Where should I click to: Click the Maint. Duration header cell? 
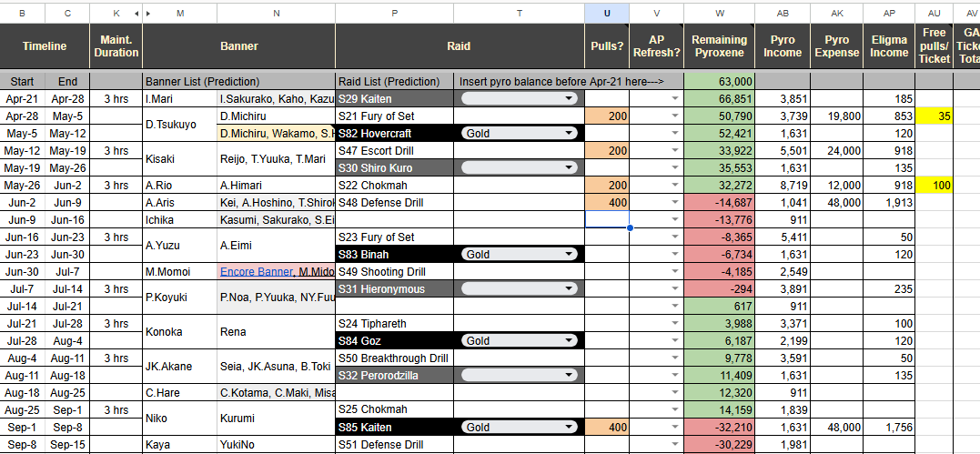tap(116, 46)
